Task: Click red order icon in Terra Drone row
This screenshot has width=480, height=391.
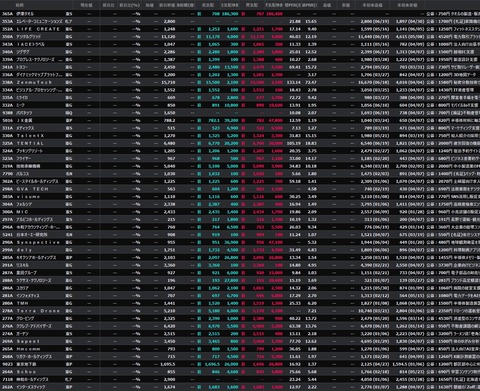Action: (x=243, y=311)
